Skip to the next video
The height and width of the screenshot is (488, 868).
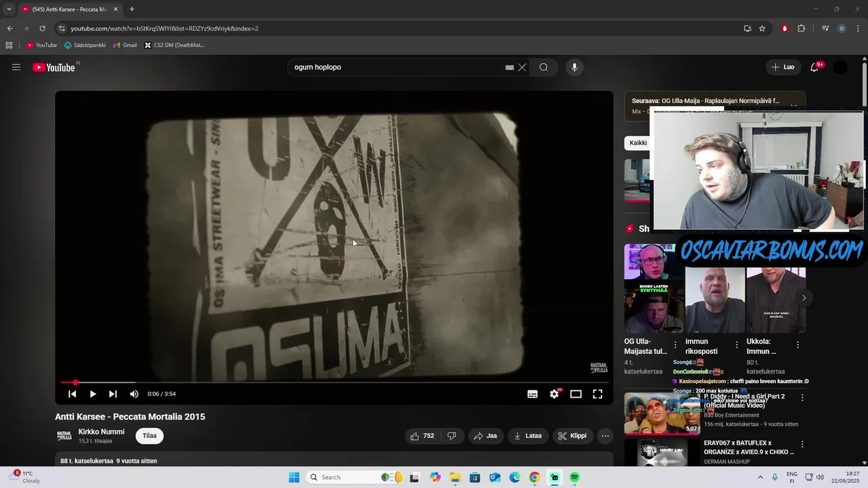(x=113, y=394)
